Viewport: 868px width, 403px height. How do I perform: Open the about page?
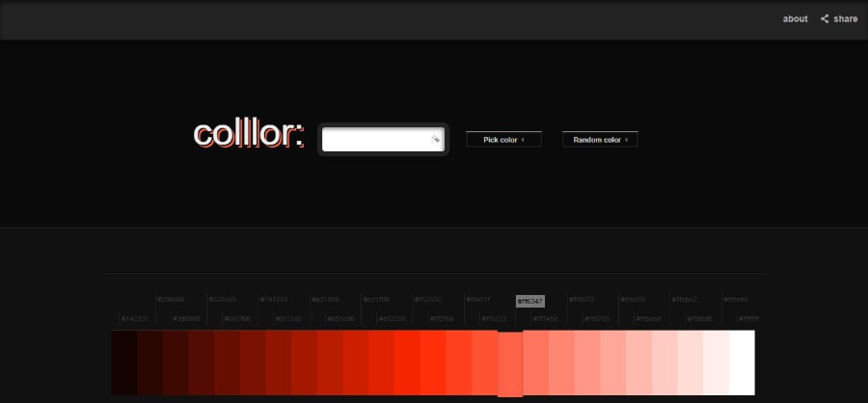pos(795,19)
